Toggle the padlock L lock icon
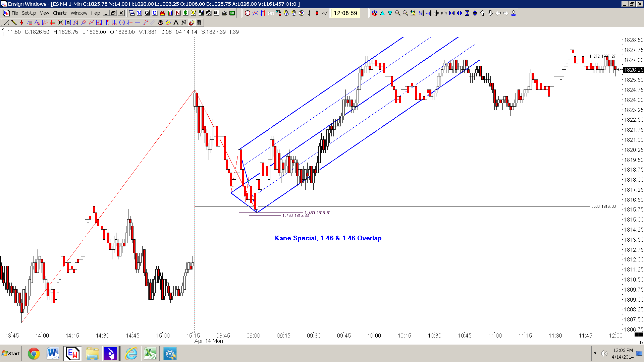 click(294, 13)
